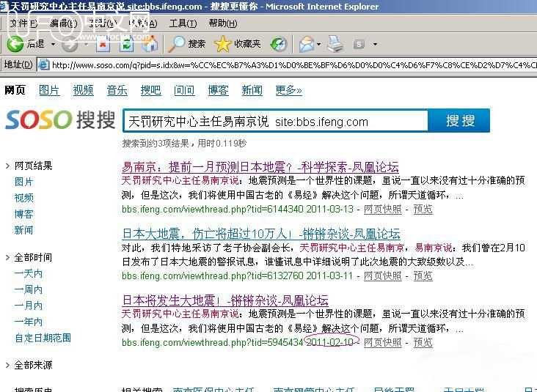Go to the Home page icon
Image resolution: width=537 pixels, height=392 pixels.
pyautogui.click(x=150, y=44)
